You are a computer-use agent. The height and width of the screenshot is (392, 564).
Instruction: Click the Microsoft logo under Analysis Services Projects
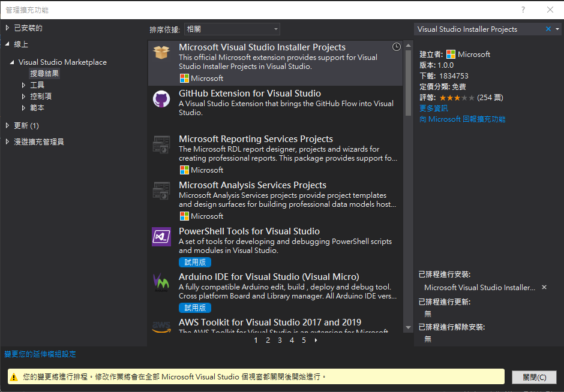(184, 216)
